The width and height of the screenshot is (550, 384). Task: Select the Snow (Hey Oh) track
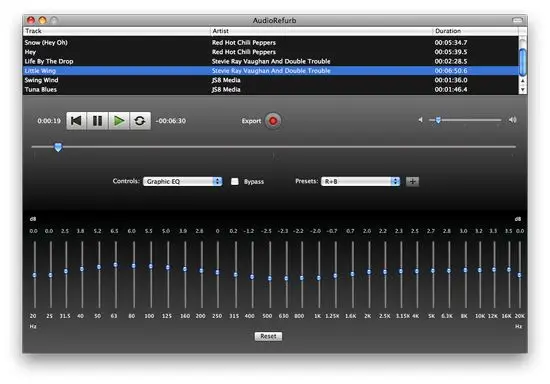point(270,42)
